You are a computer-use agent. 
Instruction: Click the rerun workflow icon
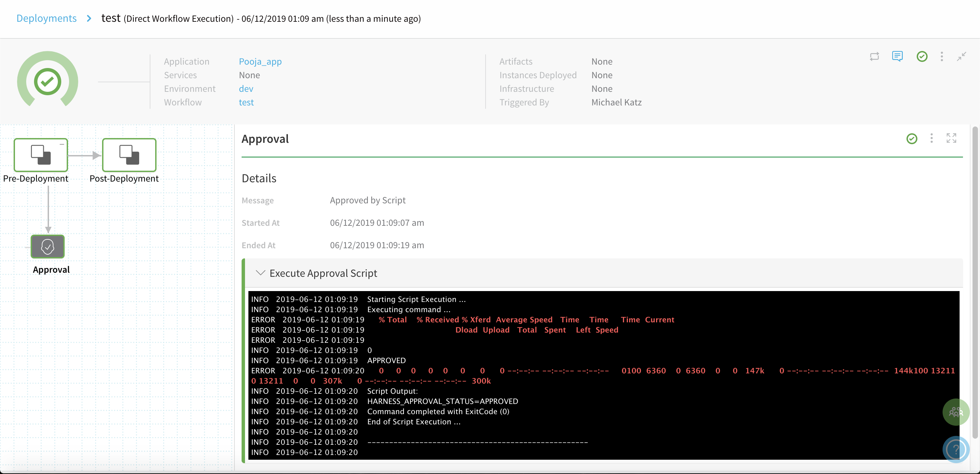874,57
